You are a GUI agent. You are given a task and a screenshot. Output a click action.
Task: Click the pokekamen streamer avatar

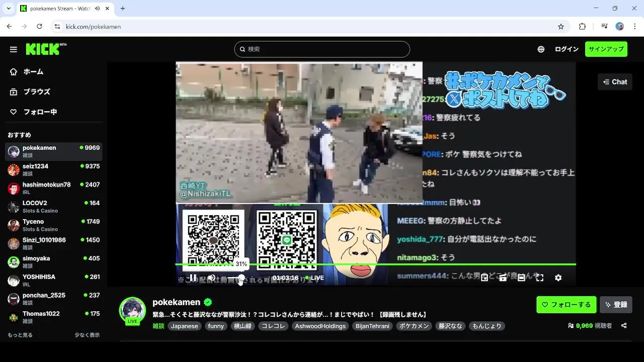pos(132,310)
